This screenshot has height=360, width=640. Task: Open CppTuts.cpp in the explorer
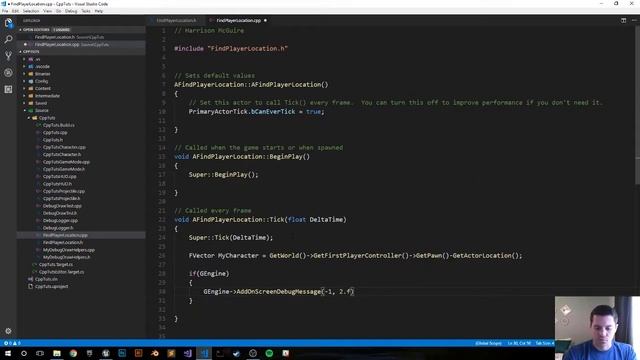coord(55,133)
